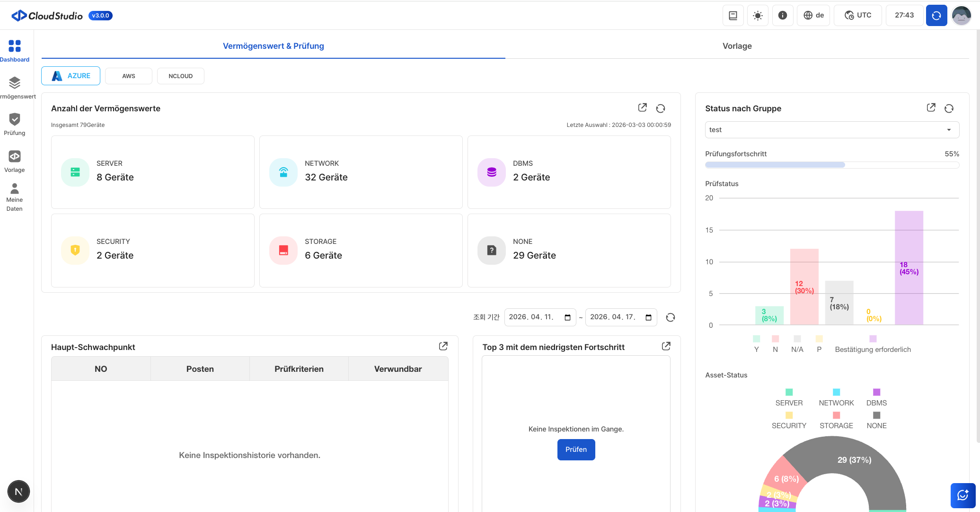The height and width of the screenshot is (512, 980).
Task: Toggle the light/dark theme sun icon
Action: tap(758, 16)
